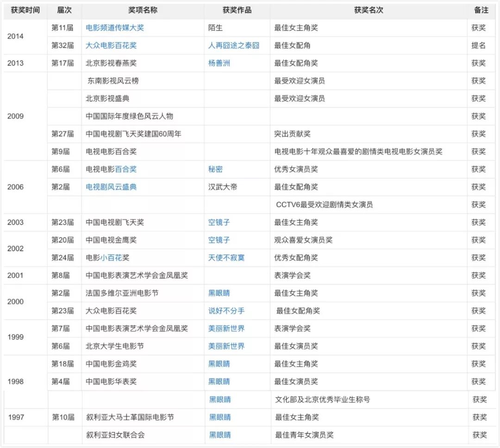Open the 空镜子 link in the 金鹰奖 row
Screen dimensions: 500x448
(x=219, y=240)
